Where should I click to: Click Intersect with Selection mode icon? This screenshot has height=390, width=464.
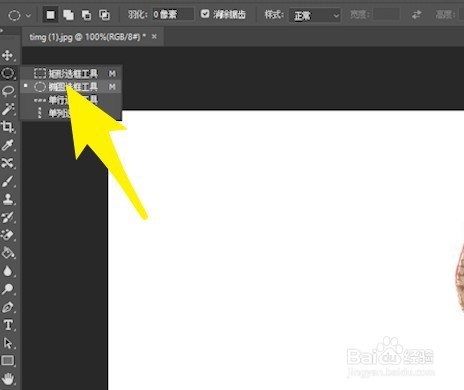coord(104,15)
